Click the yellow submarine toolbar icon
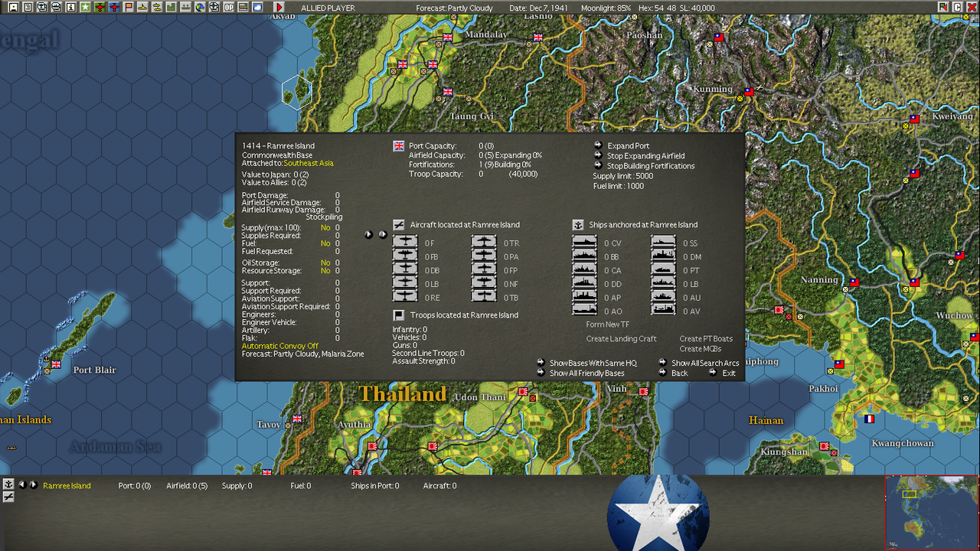Image resolution: width=980 pixels, height=551 pixels. (142, 8)
